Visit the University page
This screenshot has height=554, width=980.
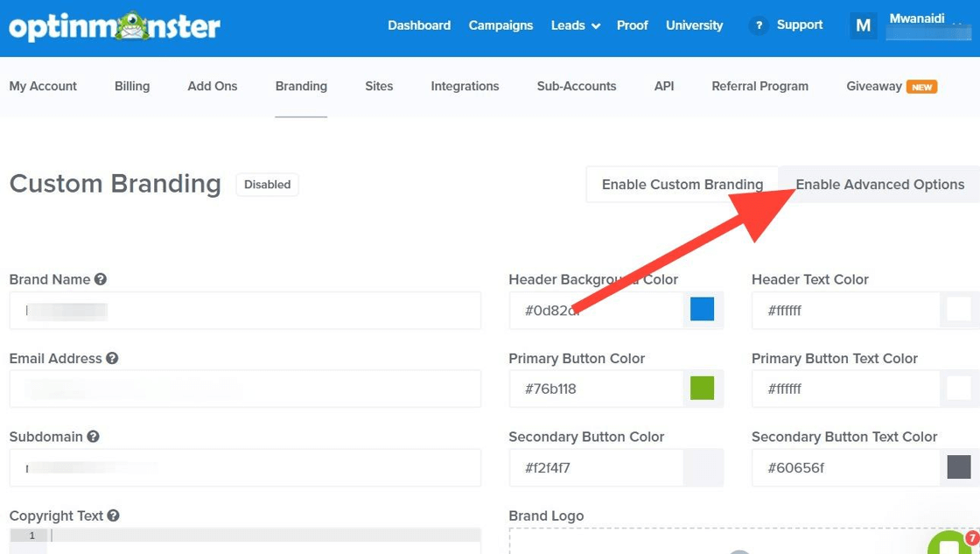click(694, 25)
